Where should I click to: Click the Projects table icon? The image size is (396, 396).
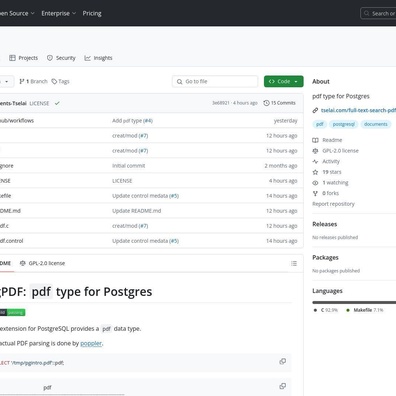coord(12,58)
